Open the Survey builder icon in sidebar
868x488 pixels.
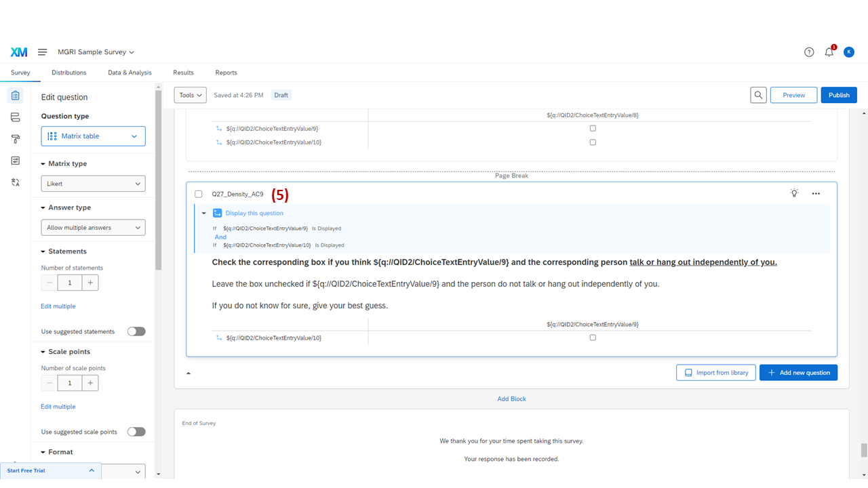click(16, 96)
